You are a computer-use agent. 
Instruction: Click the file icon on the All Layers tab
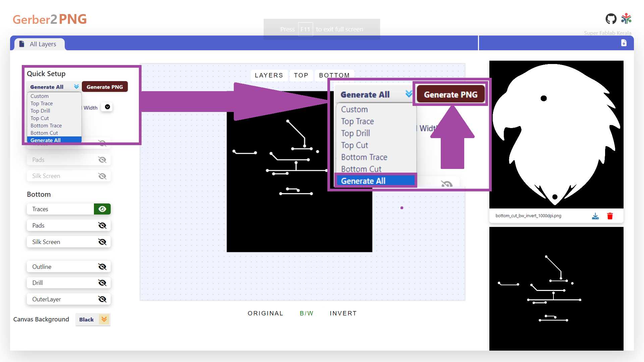[22, 44]
